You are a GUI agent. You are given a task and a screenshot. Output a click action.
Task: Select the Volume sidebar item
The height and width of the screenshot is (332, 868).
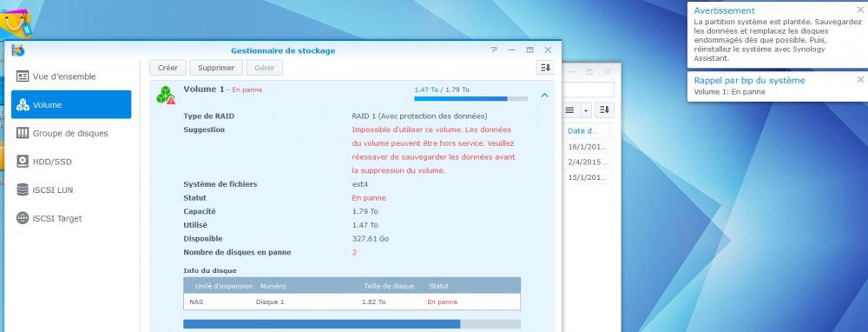coord(71,105)
